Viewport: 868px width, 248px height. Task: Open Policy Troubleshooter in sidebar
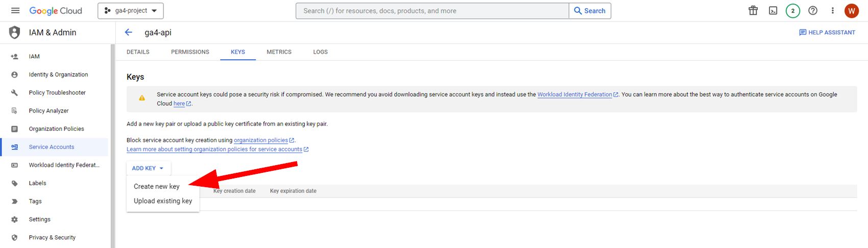click(x=57, y=93)
